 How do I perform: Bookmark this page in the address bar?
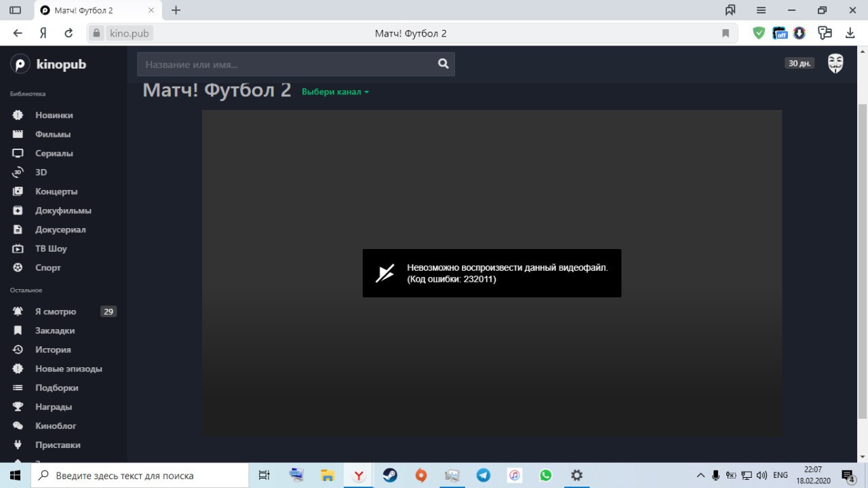pos(726,33)
